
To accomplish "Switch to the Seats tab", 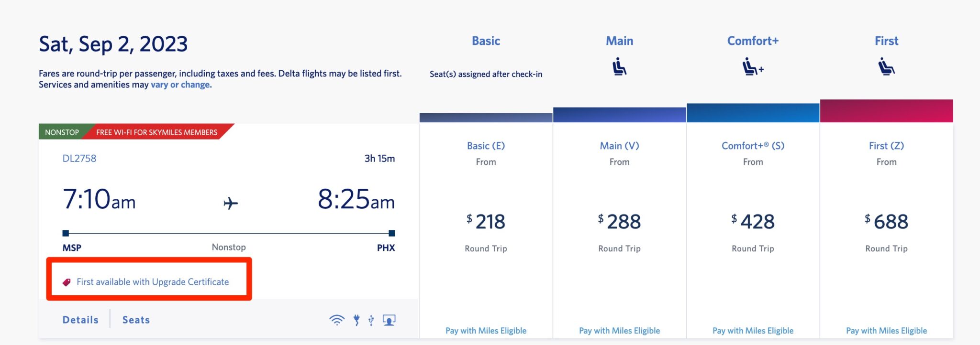I will tap(136, 319).
